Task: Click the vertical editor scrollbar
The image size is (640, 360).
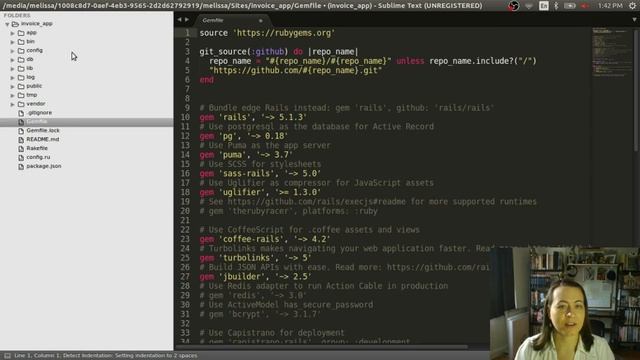Action: (x=637, y=90)
